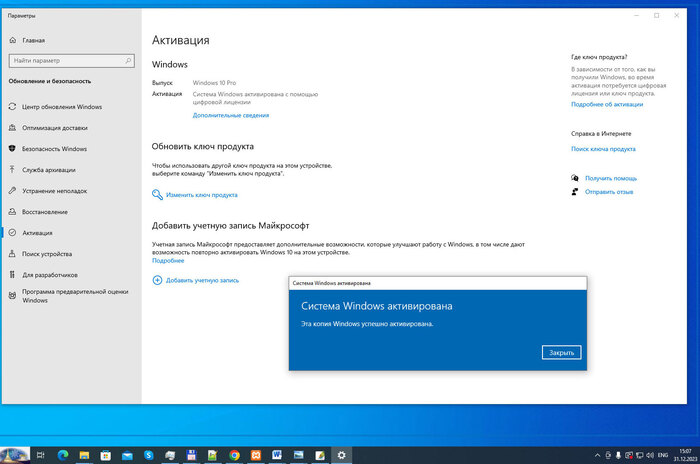Click the Insider cat icon in sidebar
Image resolution: width=700 pixels, height=464 pixels.
12,296
